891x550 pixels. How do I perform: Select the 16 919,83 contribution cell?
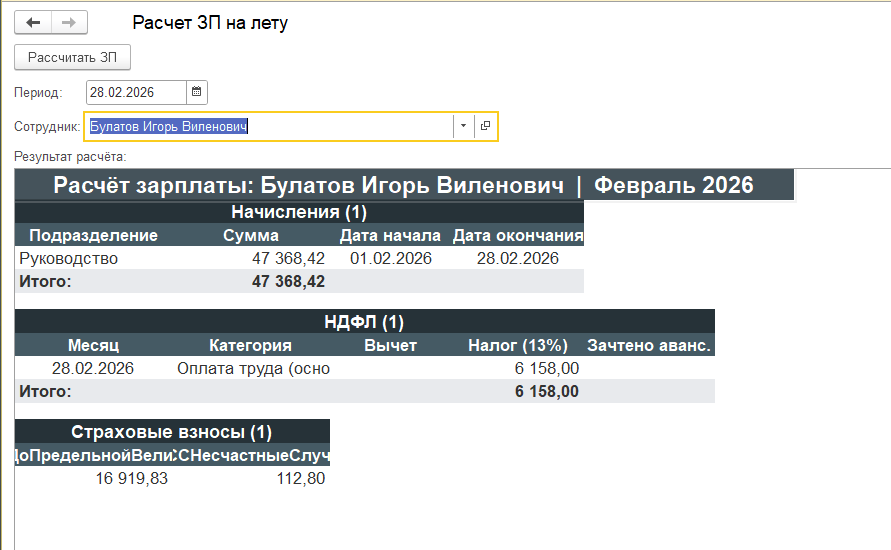(x=131, y=478)
